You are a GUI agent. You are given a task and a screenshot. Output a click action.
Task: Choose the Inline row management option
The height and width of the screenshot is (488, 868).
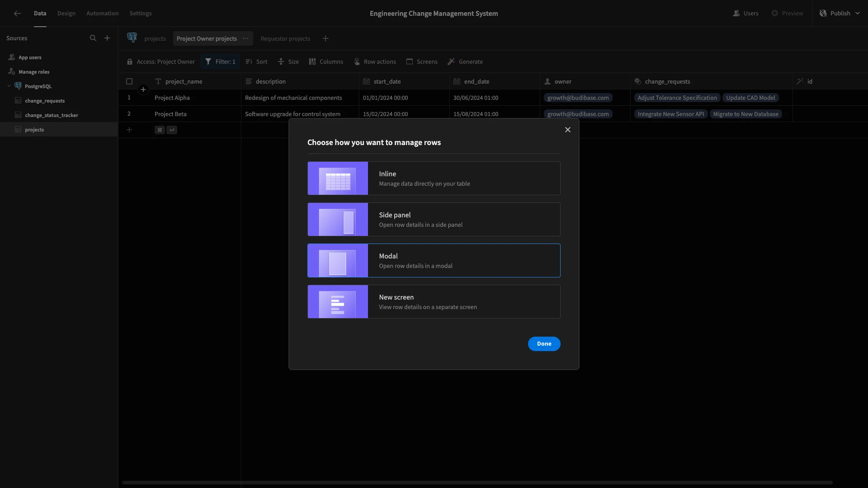coord(434,178)
